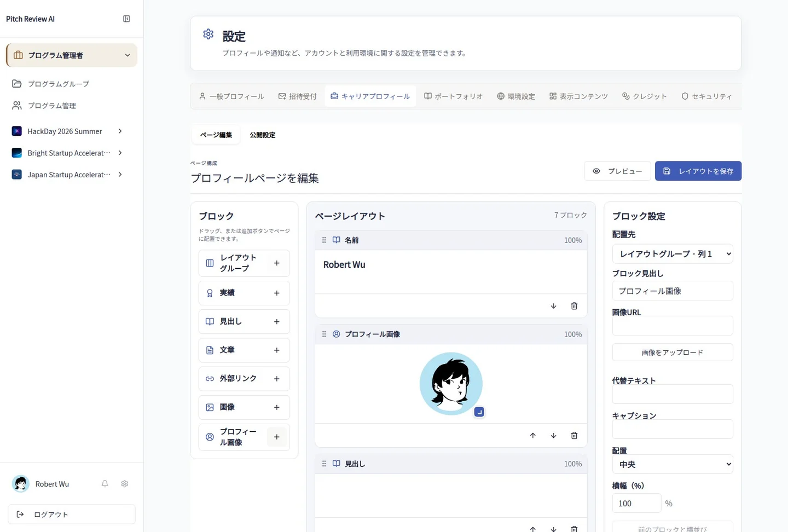This screenshot has width=788, height=532.
Task: Open the 配置先 dropdown
Action: tap(673, 254)
